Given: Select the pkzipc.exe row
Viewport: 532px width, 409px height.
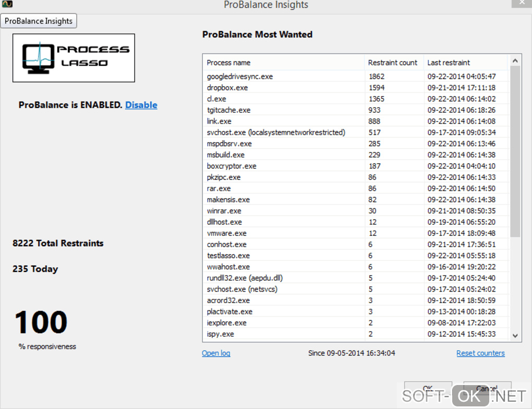Looking at the screenshot, I should [356, 177].
